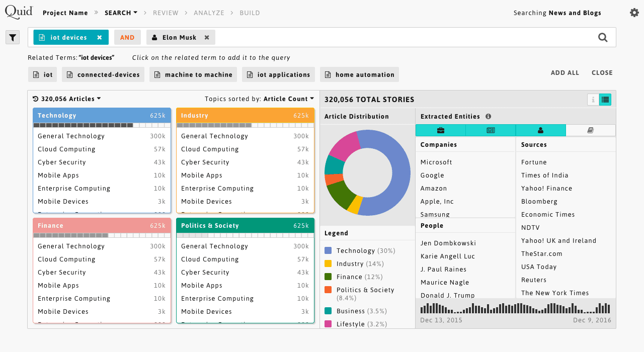Add related term "machine to machine"
This screenshot has width=644, height=352.
[193, 74]
